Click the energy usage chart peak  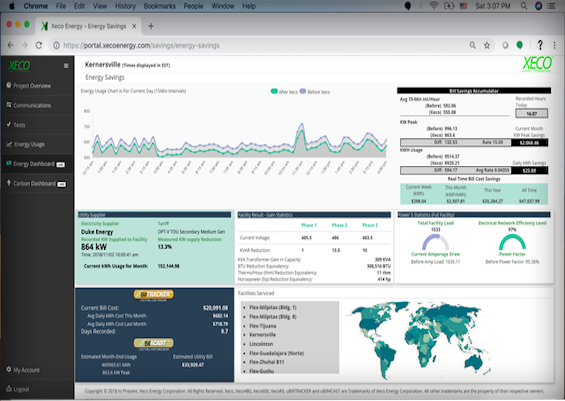click(301, 125)
